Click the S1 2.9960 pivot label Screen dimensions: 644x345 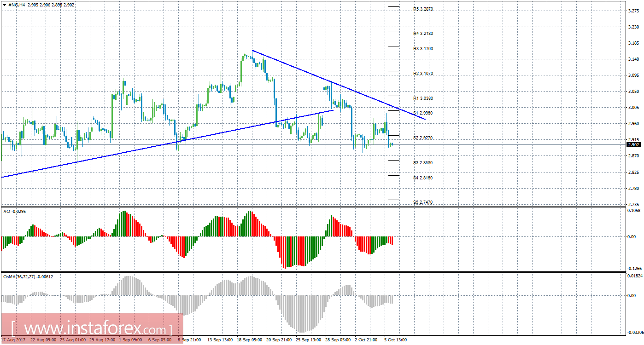(x=423, y=113)
